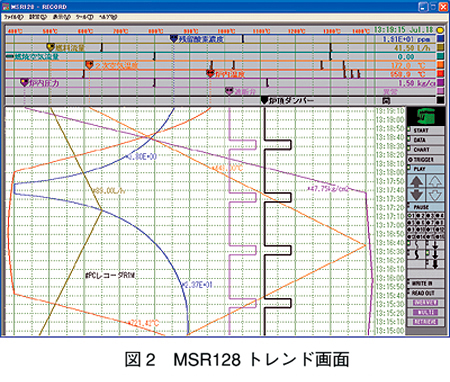Viewport: 450px width, 382px height.
Task: Click the PLAY button
Action: coord(425,169)
